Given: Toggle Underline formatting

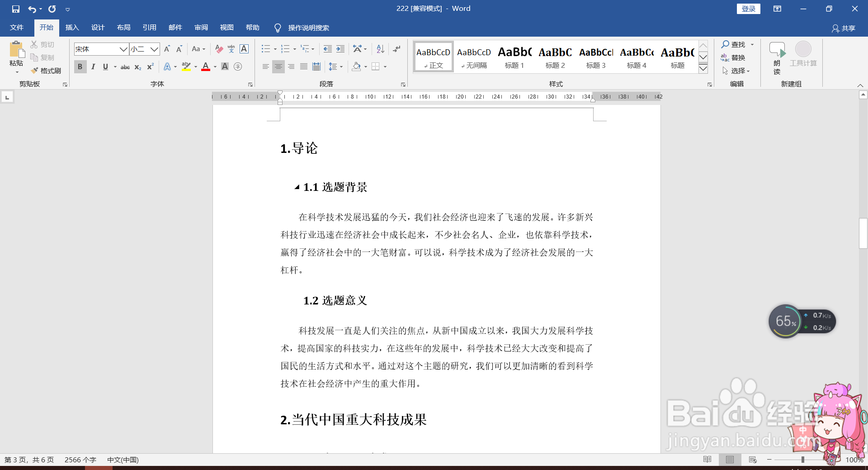Looking at the screenshot, I should click(105, 67).
